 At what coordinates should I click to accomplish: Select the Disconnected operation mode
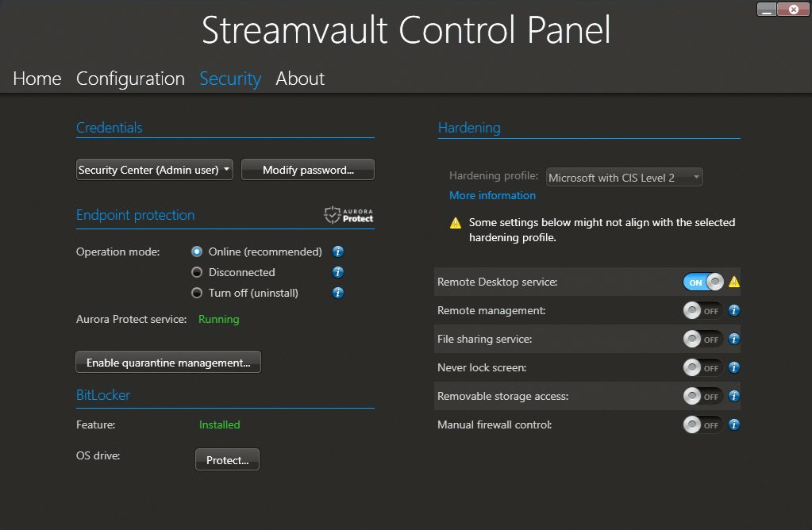196,272
